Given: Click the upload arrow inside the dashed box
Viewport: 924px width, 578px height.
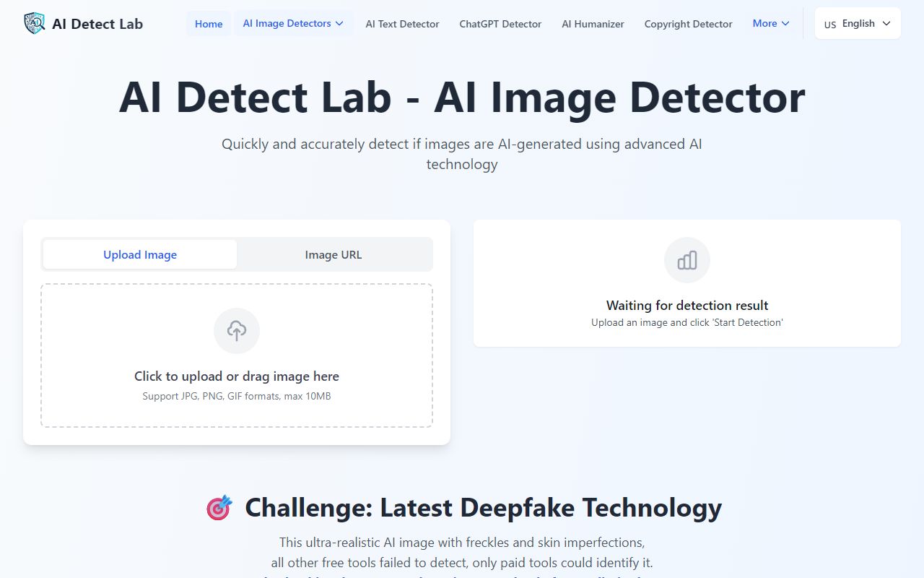Looking at the screenshot, I should [237, 331].
